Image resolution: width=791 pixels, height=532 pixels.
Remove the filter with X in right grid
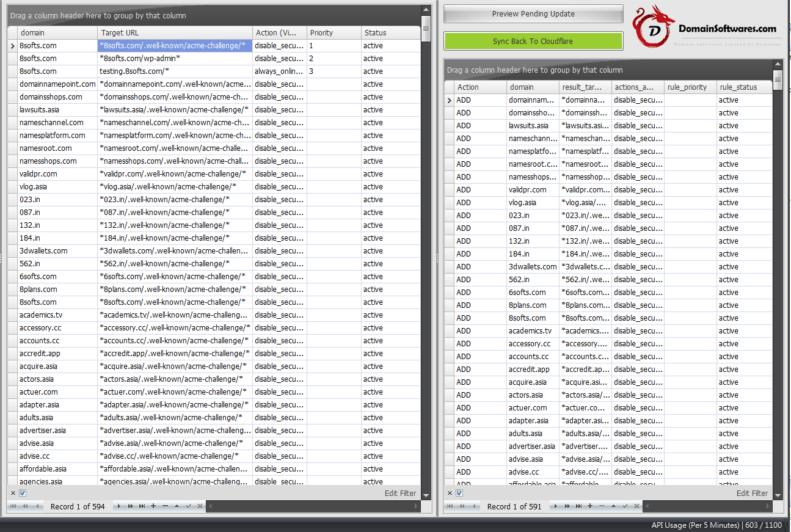click(x=450, y=493)
